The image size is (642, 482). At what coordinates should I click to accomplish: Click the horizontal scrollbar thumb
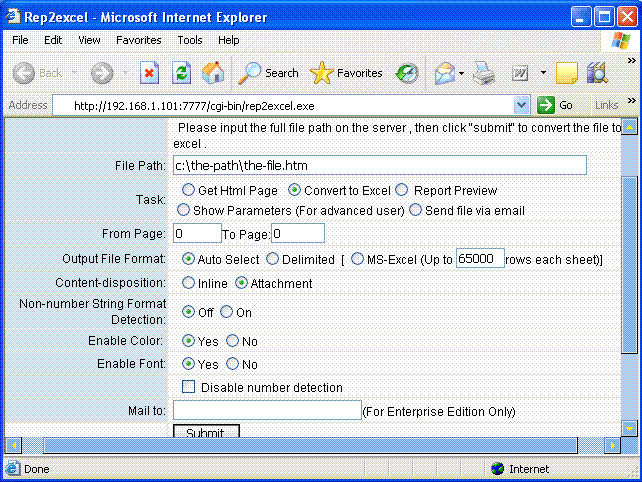[310, 445]
